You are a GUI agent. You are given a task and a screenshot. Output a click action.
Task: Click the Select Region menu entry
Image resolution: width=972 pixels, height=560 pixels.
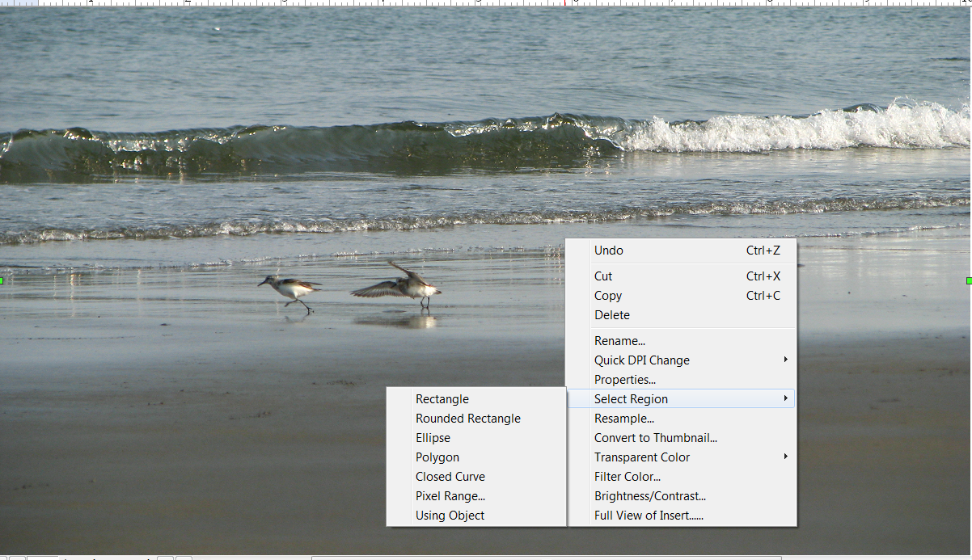(681, 399)
